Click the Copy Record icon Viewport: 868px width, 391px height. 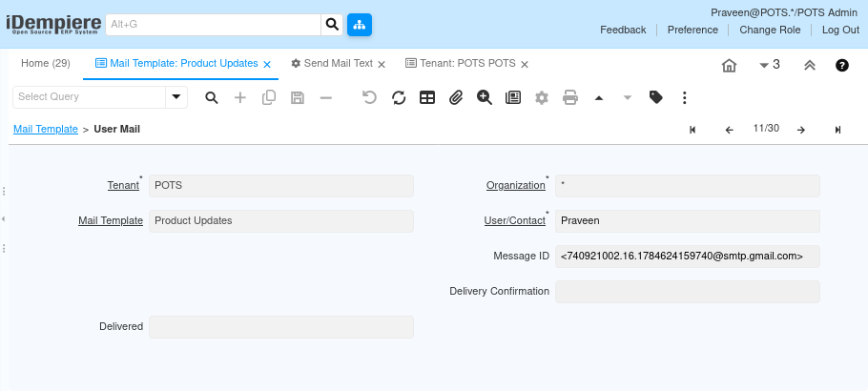pos(269,98)
